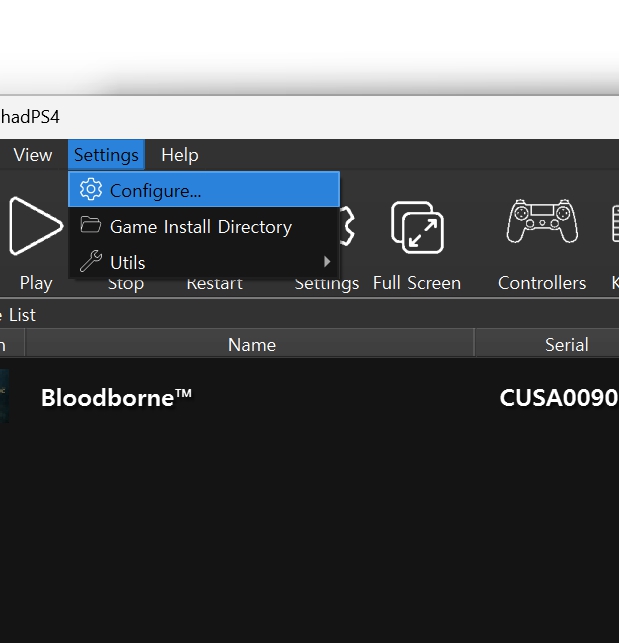Sort by the Serial column header
Viewport: 619px width, 643px height.
(547, 344)
